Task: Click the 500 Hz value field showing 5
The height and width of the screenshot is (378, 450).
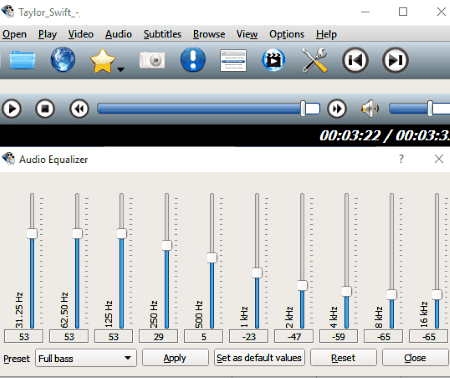Action: (203, 336)
